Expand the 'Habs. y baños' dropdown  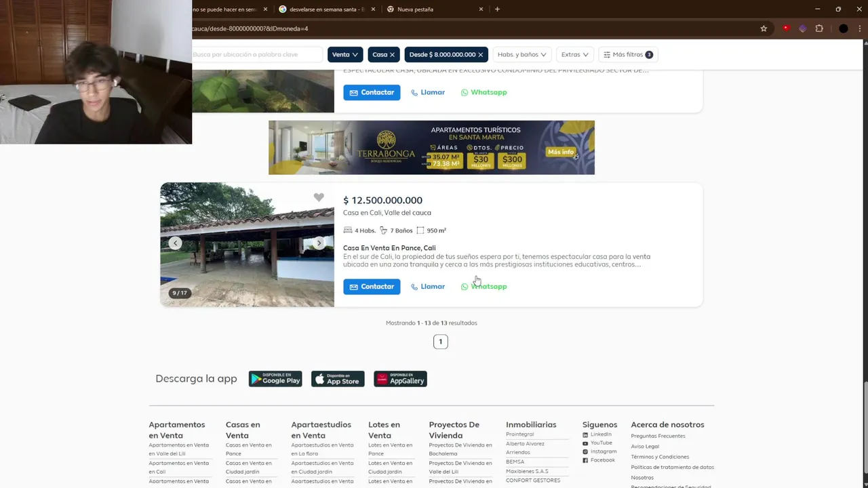pyautogui.click(x=521, y=55)
